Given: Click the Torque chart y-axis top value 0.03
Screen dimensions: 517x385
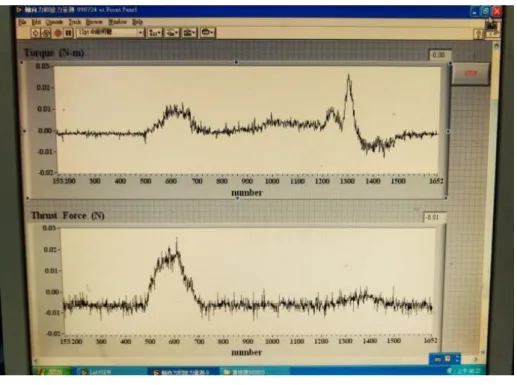Looking at the screenshot, I should pyautogui.click(x=43, y=66).
